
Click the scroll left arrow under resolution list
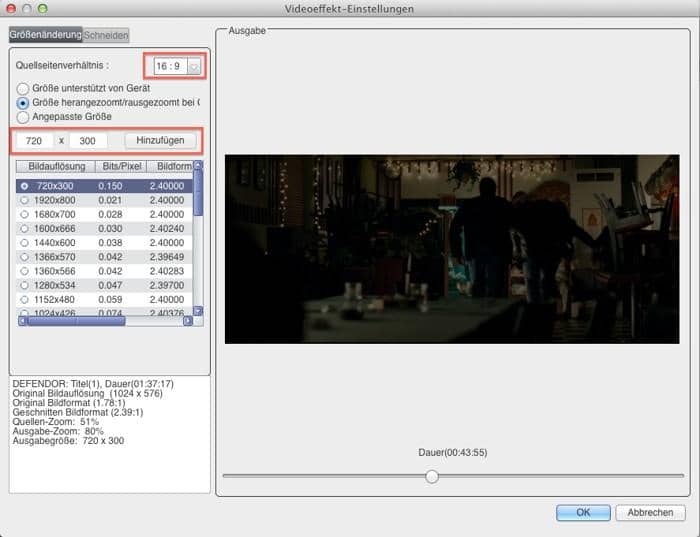22,321
